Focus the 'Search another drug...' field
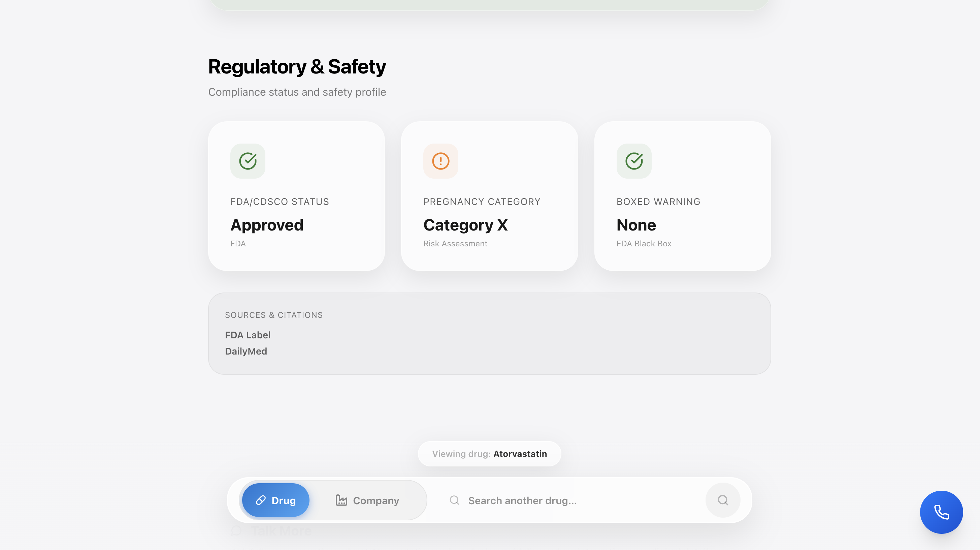Image resolution: width=980 pixels, height=550 pixels. (578, 500)
